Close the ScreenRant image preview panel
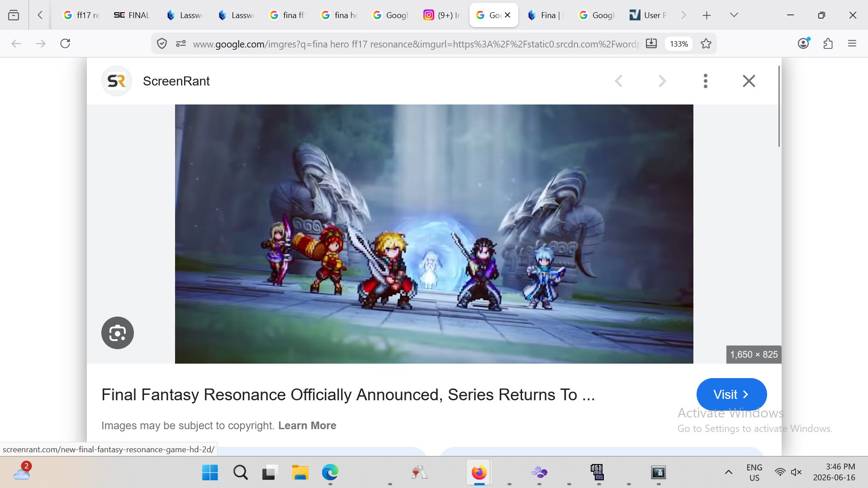 (749, 81)
